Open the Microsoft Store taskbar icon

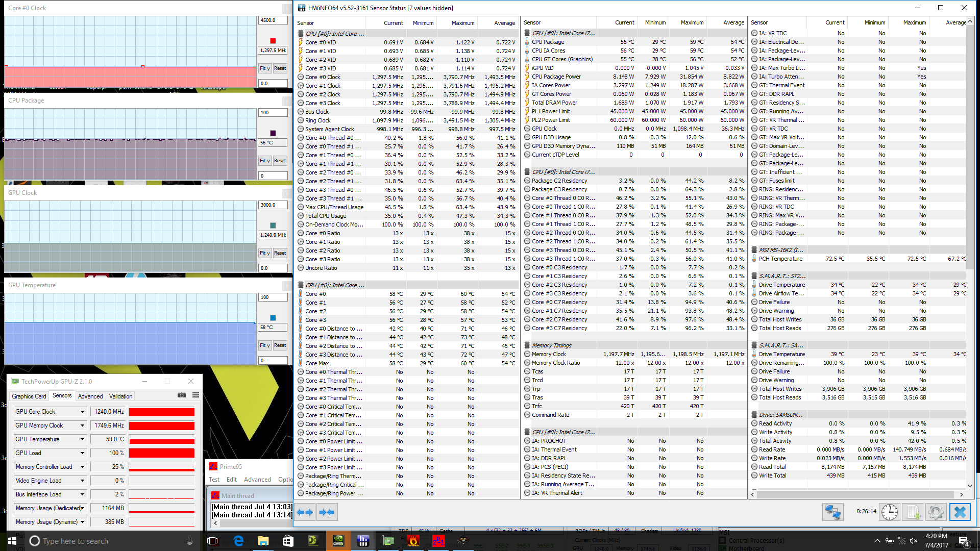coord(288,541)
